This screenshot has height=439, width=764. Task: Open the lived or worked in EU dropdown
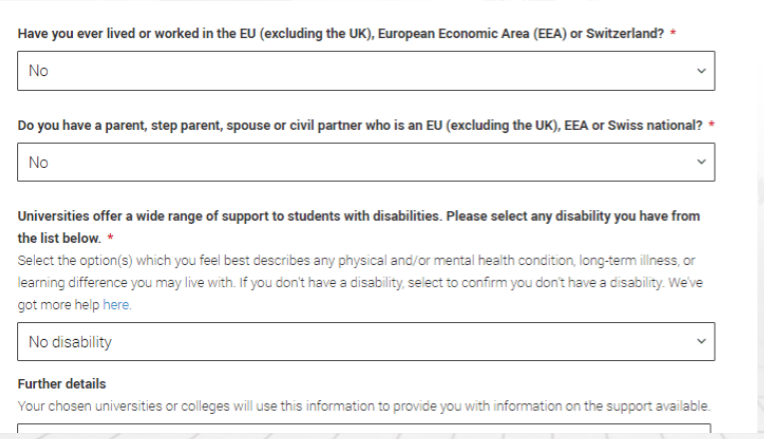click(366, 71)
